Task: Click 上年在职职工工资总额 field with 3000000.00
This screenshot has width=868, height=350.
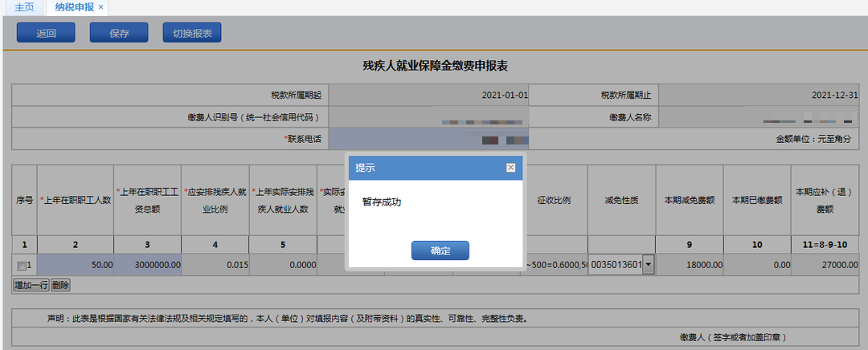Action: click(148, 266)
